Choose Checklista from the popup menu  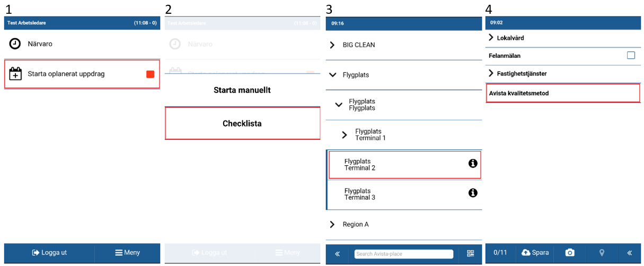pyautogui.click(x=242, y=123)
